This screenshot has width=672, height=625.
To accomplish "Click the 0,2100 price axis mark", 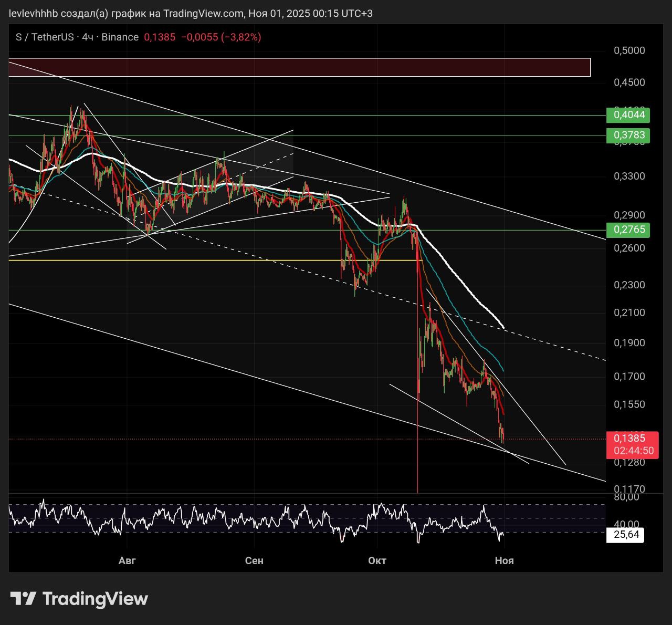I will pos(629,312).
